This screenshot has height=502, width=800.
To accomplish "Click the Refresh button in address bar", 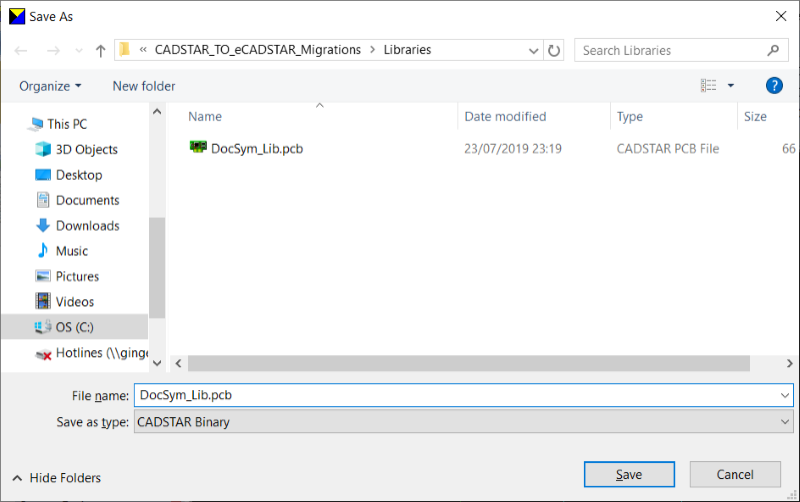I will [x=555, y=50].
